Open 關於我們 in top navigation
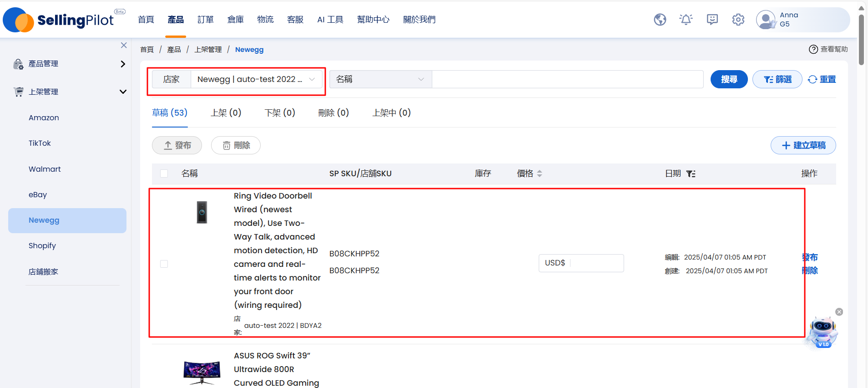Image resolution: width=868 pixels, height=388 pixels. click(419, 20)
